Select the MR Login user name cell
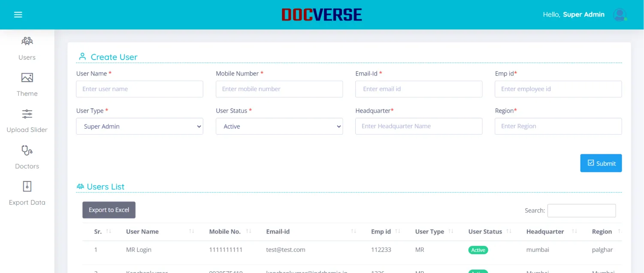Screen dimensions: 644x273 pos(139,250)
